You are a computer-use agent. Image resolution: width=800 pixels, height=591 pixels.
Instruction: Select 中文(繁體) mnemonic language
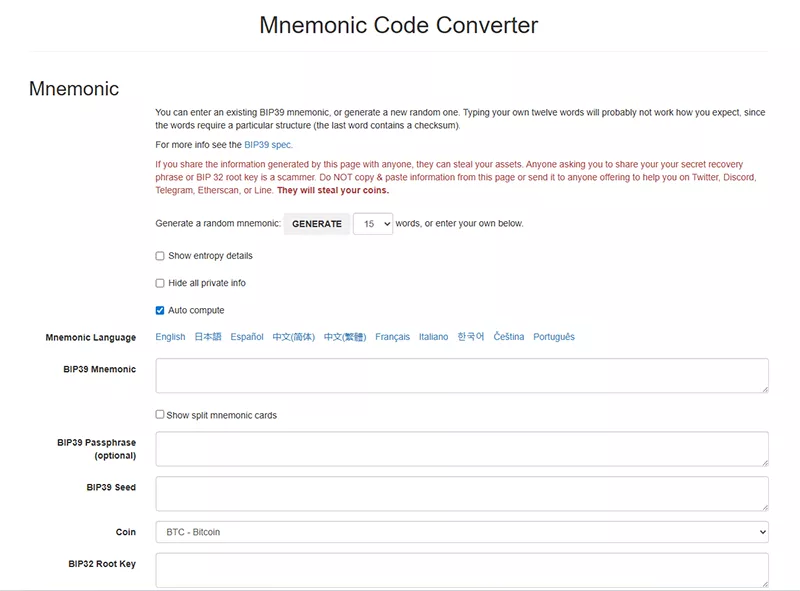coord(345,337)
